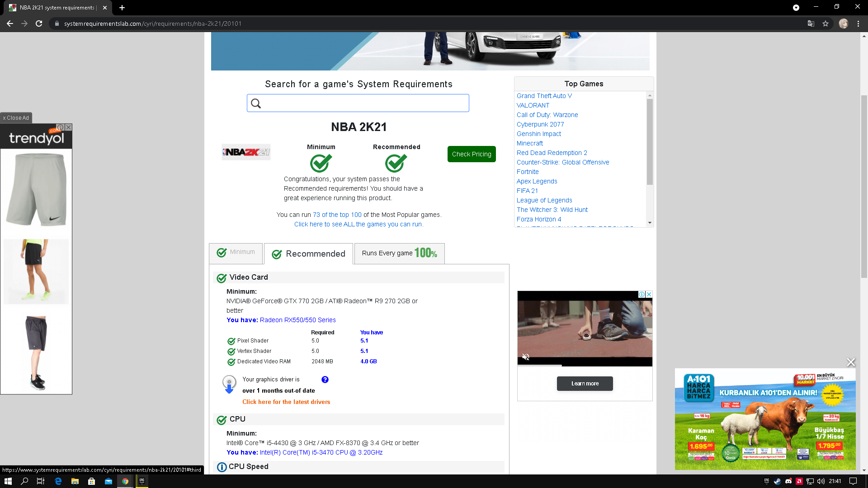Click the graphics driver help question mark
The width and height of the screenshot is (868, 488).
pyautogui.click(x=325, y=380)
